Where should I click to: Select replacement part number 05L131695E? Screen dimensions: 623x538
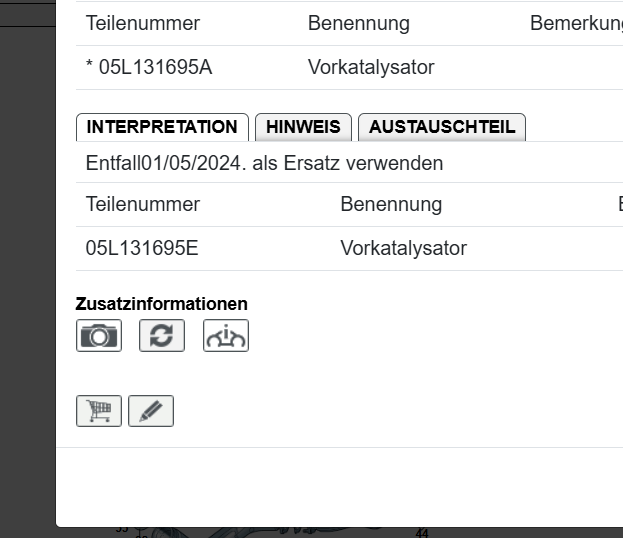[x=142, y=248]
